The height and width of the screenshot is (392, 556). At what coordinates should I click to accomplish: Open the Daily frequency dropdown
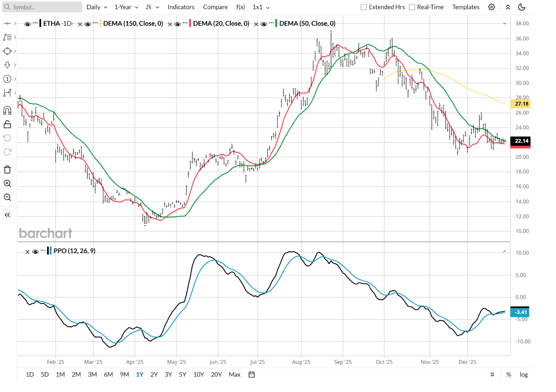(x=97, y=7)
